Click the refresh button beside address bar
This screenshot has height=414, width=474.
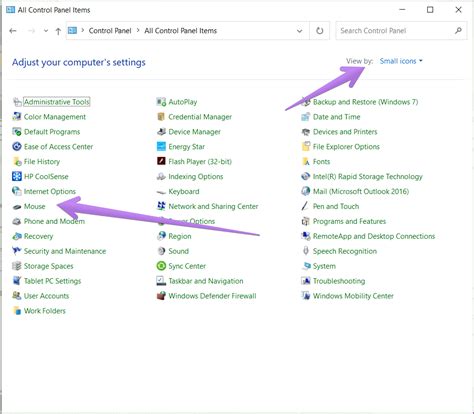pos(320,31)
